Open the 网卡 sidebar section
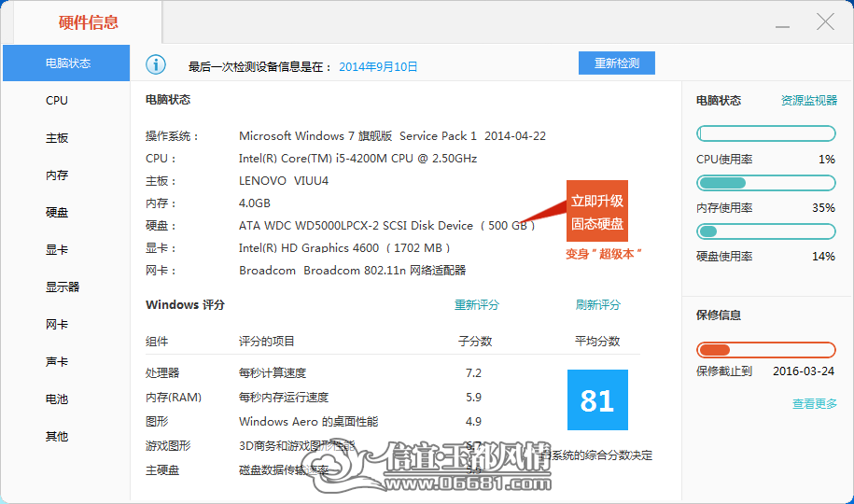The image size is (854, 504). click(x=57, y=324)
